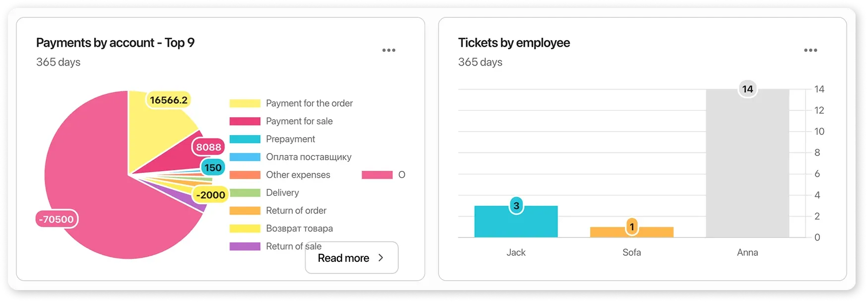Click the 150 value badge on the pie chart
The image size is (868, 302).
point(212,167)
